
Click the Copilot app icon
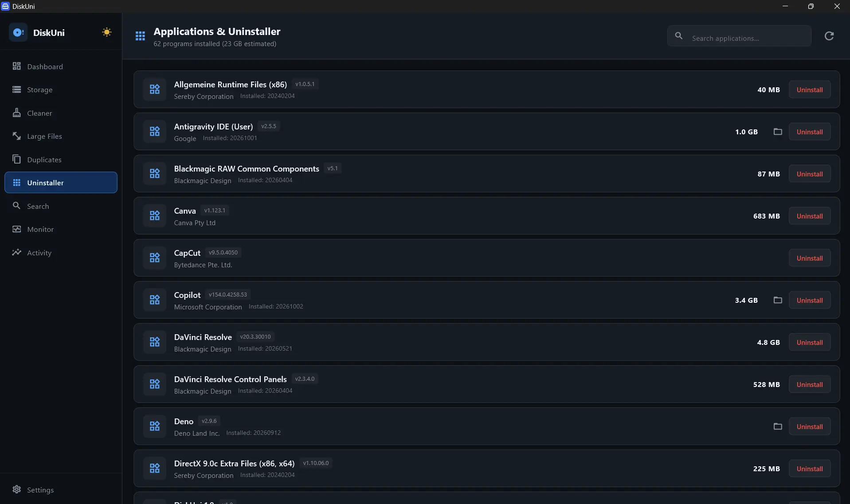coord(155,300)
